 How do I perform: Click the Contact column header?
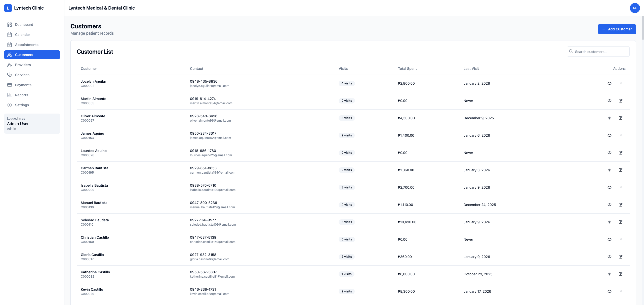click(x=196, y=69)
